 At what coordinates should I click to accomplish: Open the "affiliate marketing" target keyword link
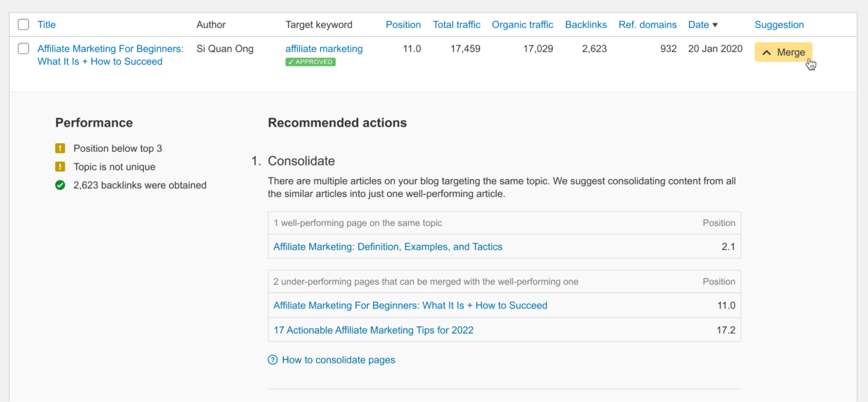click(323, 48)
